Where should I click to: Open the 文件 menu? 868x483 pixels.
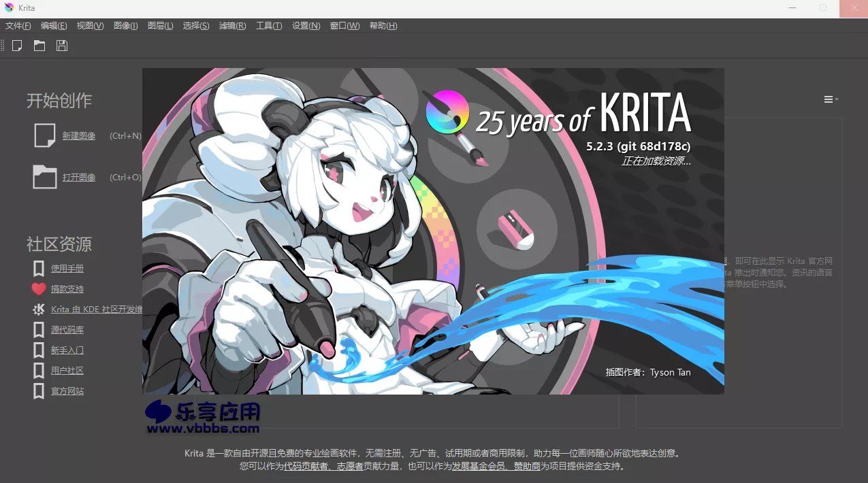17,25
